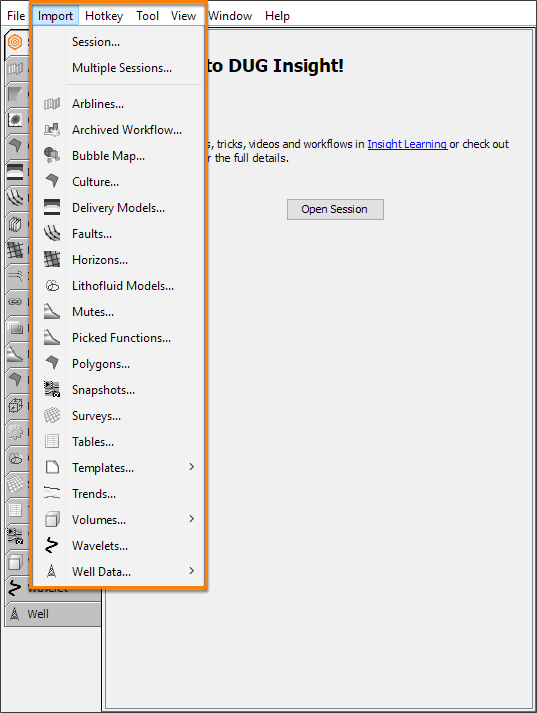Open the Window menu
This screenshot has height=713, width=537.
click(x=230, y=16)
